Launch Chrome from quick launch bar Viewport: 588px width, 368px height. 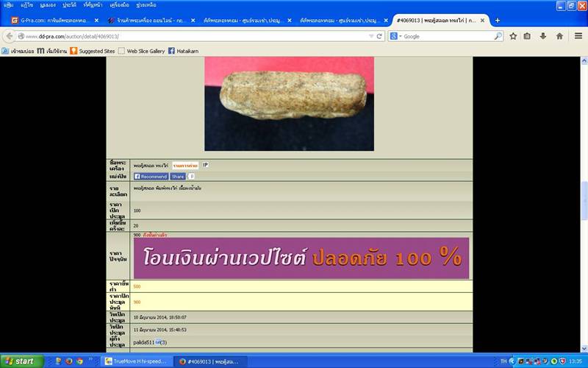pyautogui.click(x=79, y=361)
